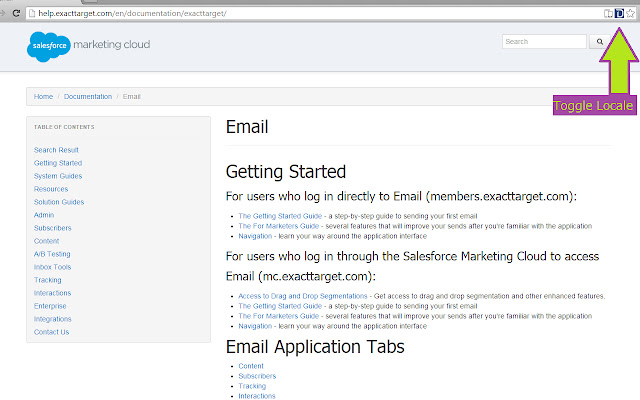Open Solution Guides sidebar link
Screen dimensions: 640x400
point(59,202)
